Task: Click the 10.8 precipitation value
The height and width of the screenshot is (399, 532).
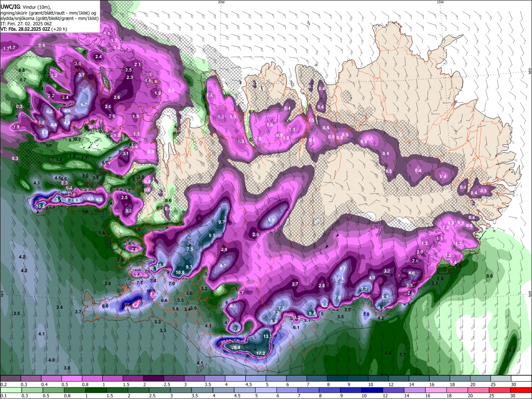Action: (180, 273)
